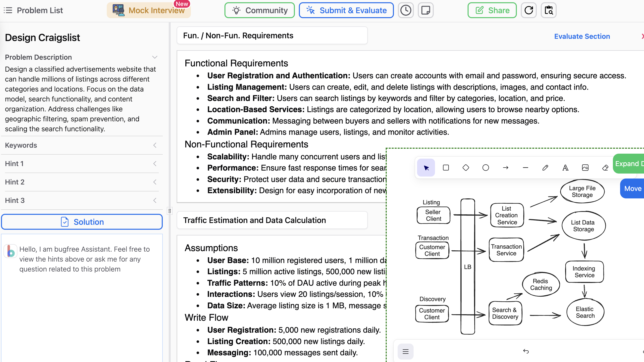Expand Hint 1
Image resolution: width=644 pixels, height=362 pixels.
[155, 164]
